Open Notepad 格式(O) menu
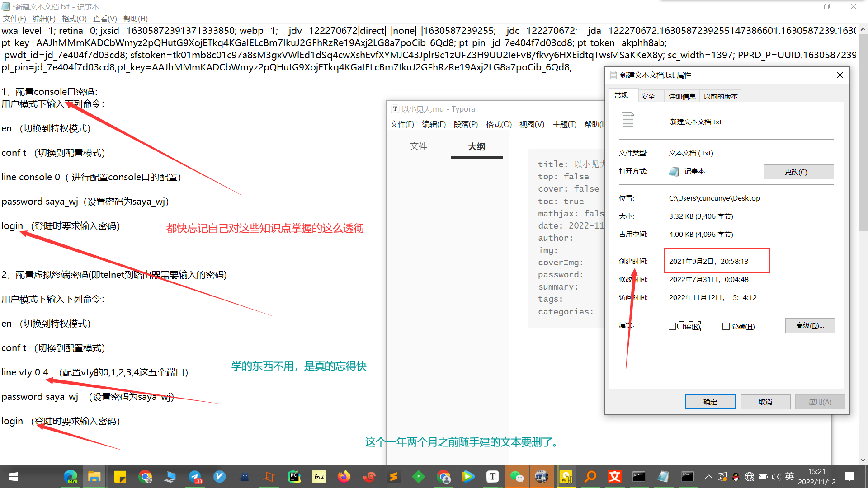The image size is (868, 488). [74, 19]
